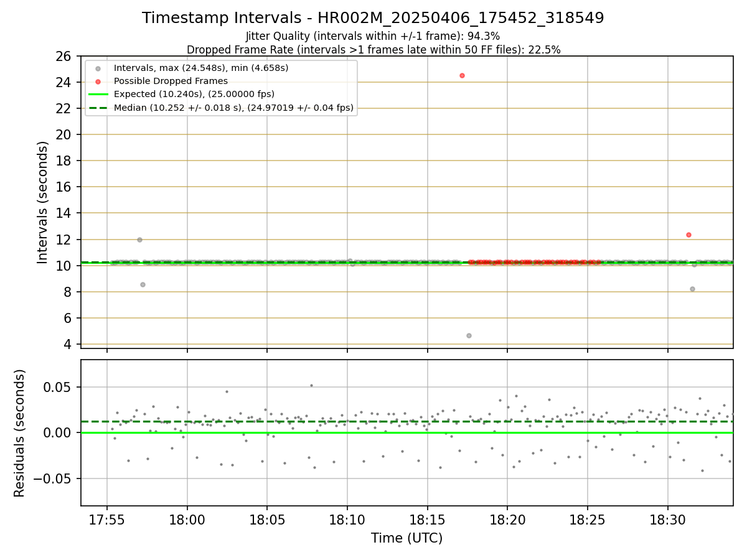Image resolution: width=747 pixels, height=560 pixels.
Task: Click the gray point at 12 seconds near 17:57
Action: [139, 240]
